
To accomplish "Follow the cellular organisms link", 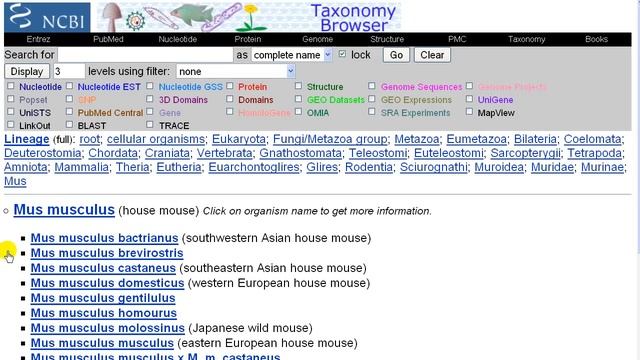I will [x=156, y=139].
